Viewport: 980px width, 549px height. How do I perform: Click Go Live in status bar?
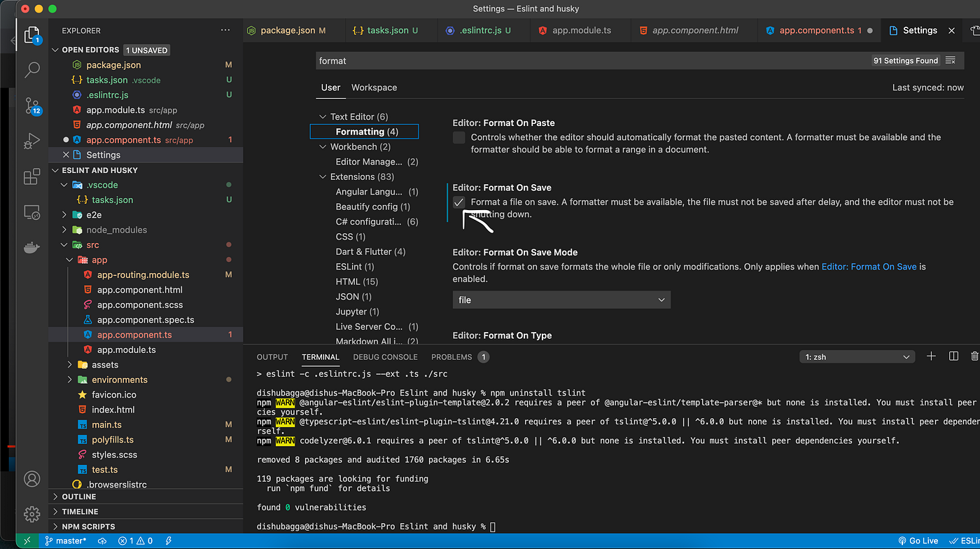pyautogui.click(x=918, y=541)
